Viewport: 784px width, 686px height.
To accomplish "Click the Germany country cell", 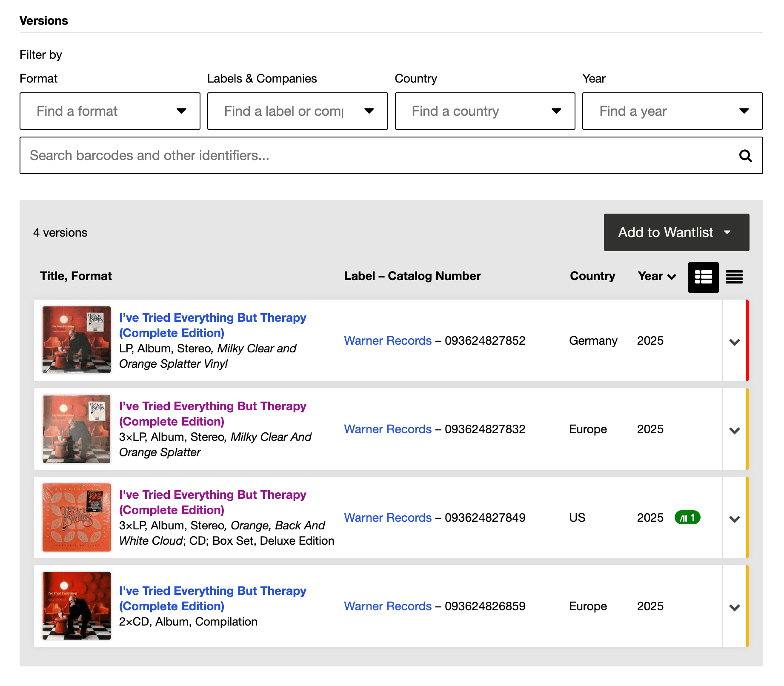I will pos(593,341).
